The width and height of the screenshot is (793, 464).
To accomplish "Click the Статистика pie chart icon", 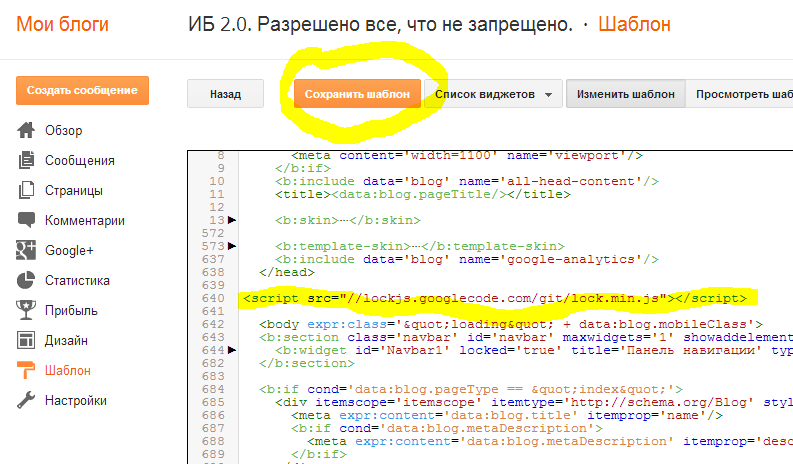I will point(26,280).
